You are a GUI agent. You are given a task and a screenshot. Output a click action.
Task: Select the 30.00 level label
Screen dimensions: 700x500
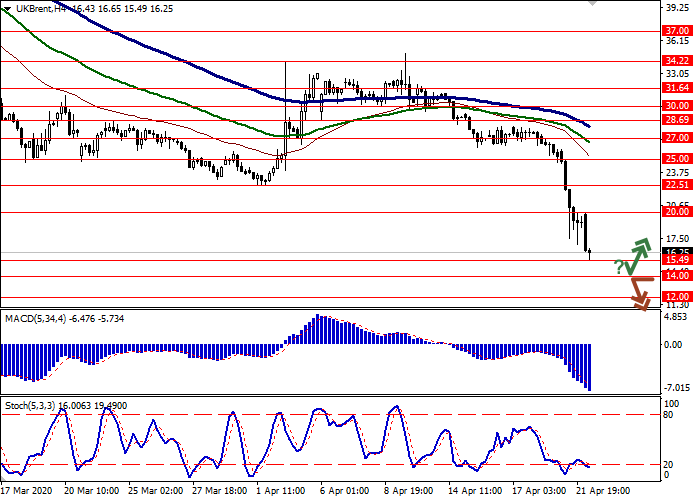[676, 105]
